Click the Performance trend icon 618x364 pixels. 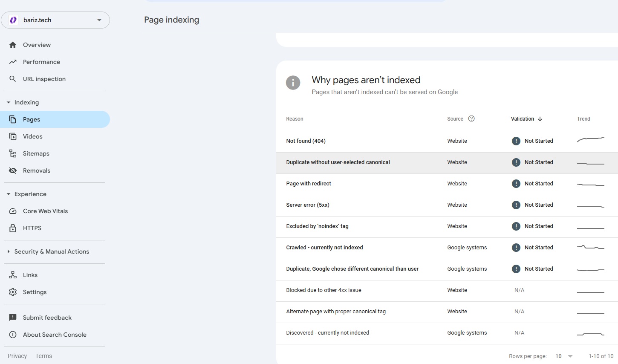click(x=13, y=62)
